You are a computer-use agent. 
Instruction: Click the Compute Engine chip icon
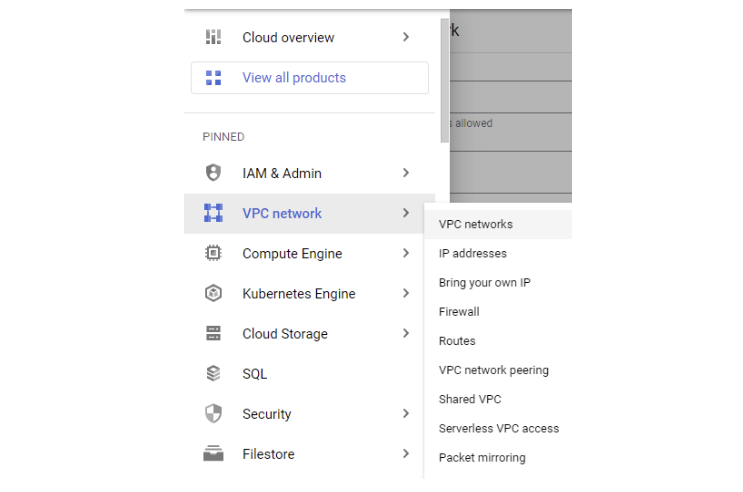click(213, 253)
